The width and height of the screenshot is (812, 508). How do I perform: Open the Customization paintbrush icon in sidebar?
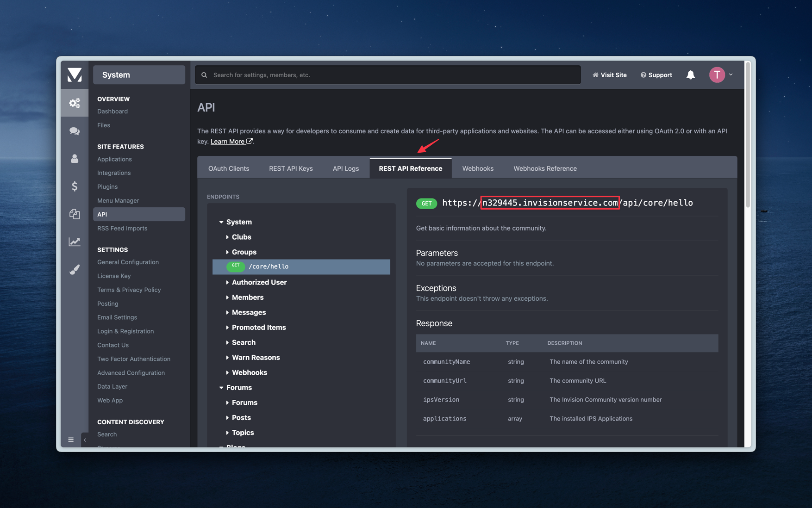point(75,269)
